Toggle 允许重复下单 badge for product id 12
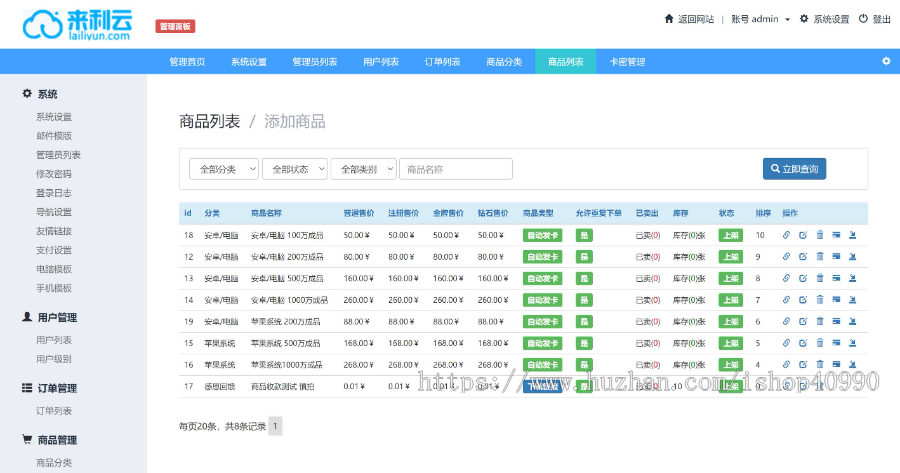 point(585,257)
